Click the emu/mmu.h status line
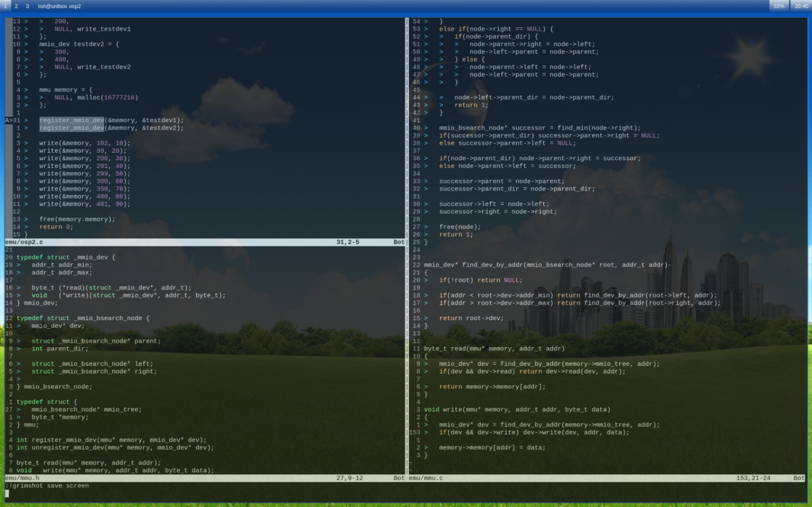The image size is (812, 507). coord(22,478)
